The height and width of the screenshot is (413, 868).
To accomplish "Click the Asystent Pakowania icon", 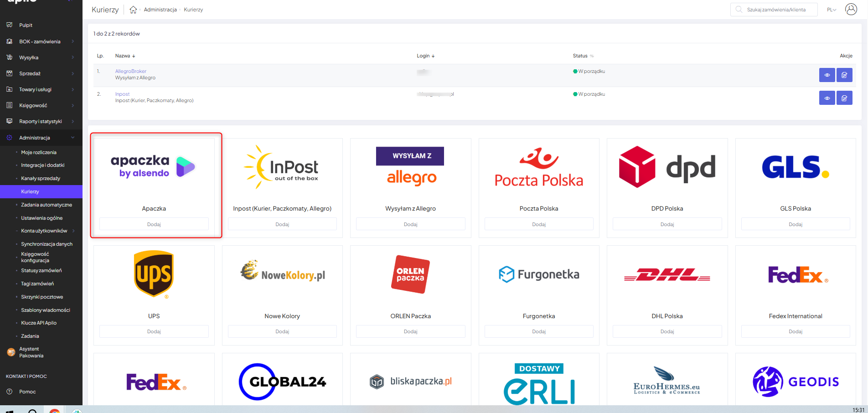I will (x=11, y=352).
